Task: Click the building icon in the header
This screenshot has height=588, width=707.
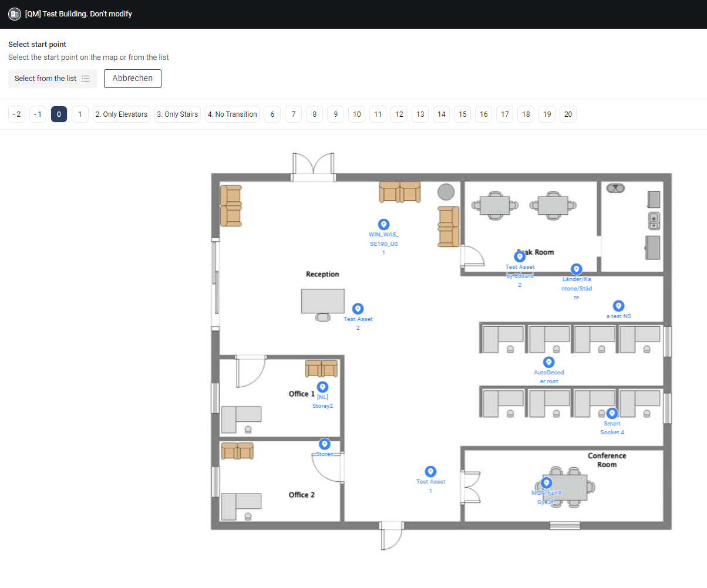Action: tap(15, 14)
